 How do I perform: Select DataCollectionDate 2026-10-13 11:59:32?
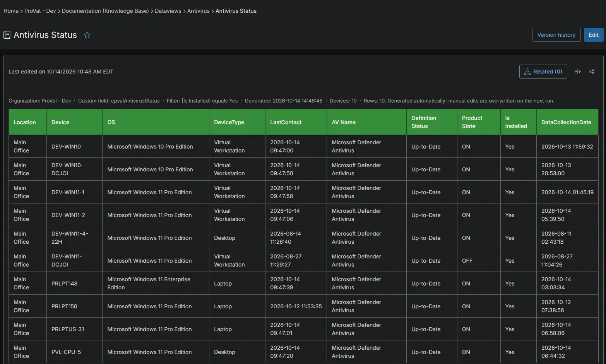[x=567, y=147]
